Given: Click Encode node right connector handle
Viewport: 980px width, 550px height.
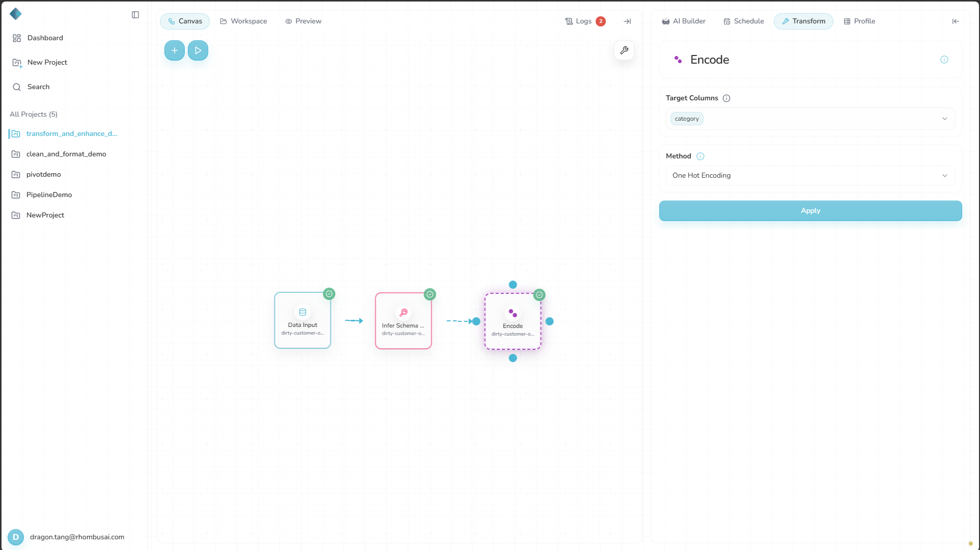Looking at the screenshot, I should 550,321.
